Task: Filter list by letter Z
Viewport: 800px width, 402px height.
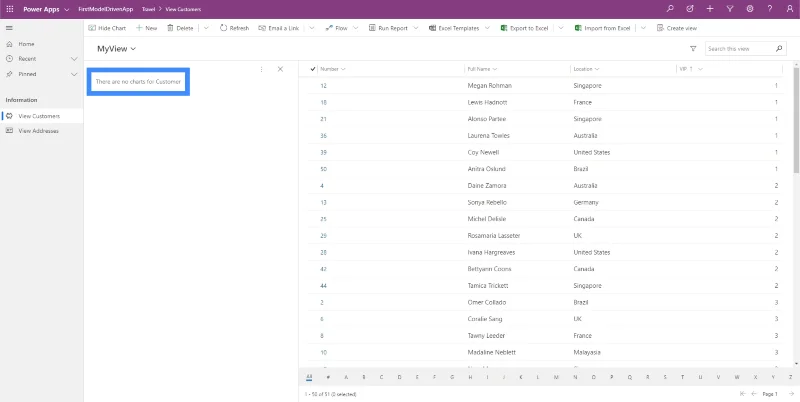Action: pos(790,378)
